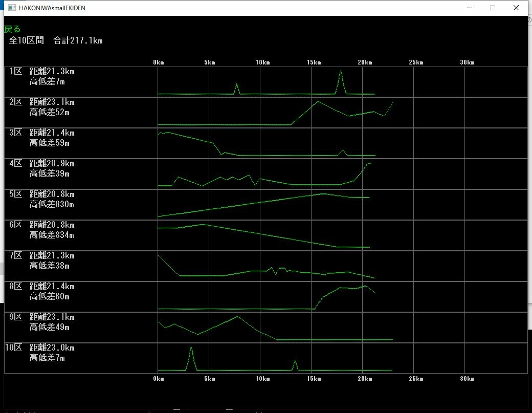The width and height of the screenshot is (532, 413).
Task: Click the 15km label on the top axis
Action: point(314,62)
